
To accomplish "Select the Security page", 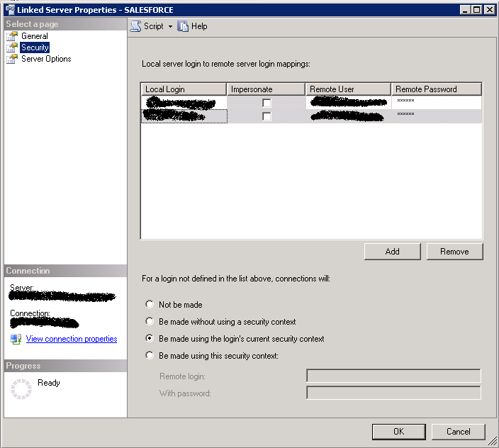I will pos(35,47).
